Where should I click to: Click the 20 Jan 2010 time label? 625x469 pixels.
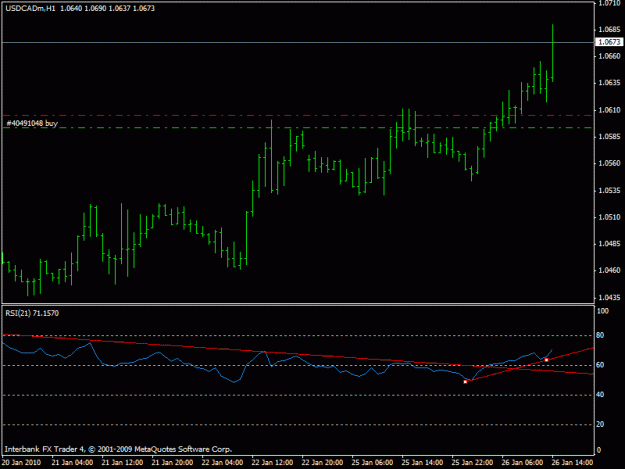(x=21, y=462)
